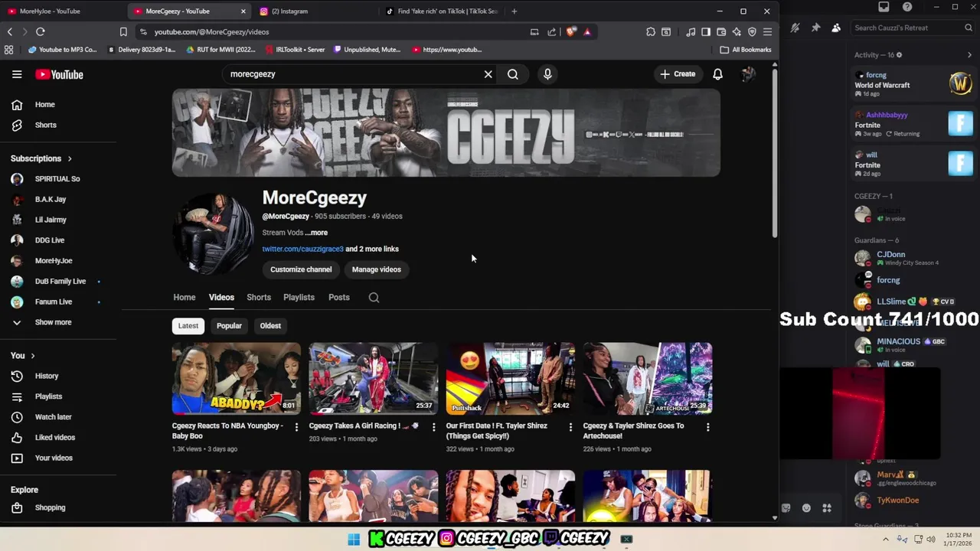Open SPIRITUAL So subscription
This screenshot has height=551, width=980.
tap(57, 179)
